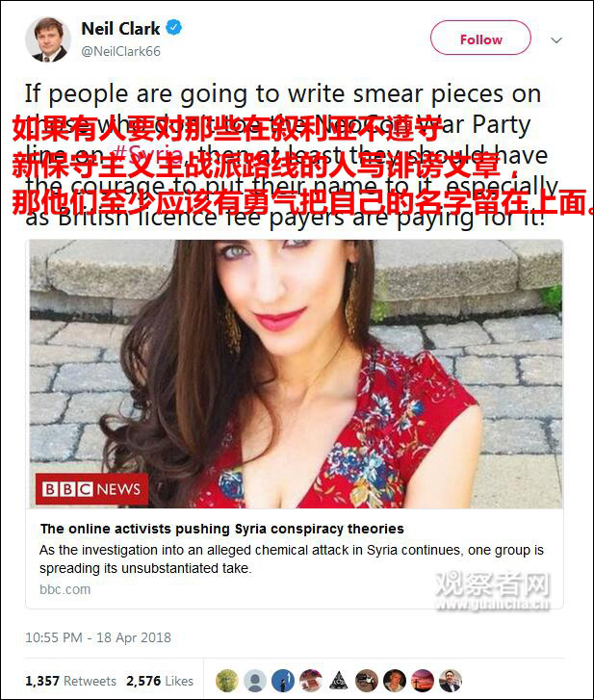Open the BBC article preview image
The width and height of the screenshot is (594, 700).
click(x=296, y=375)
